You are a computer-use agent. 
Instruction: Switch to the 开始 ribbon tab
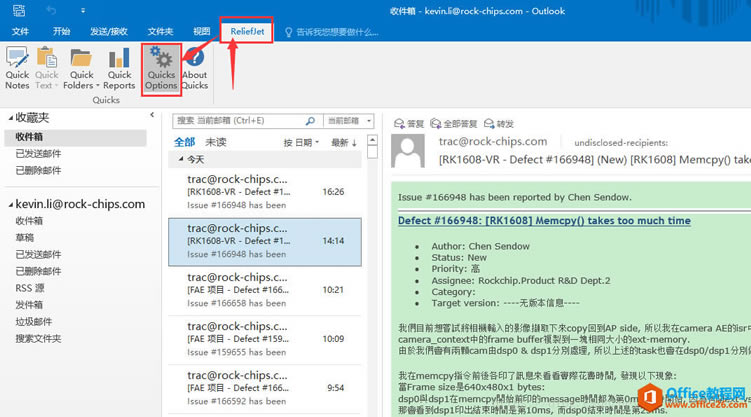pyautogui.click(x=61, y=32)
